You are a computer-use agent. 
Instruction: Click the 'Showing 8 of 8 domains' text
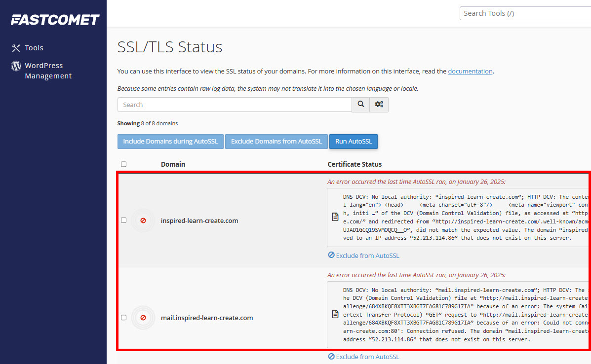(x=147, y=123)
